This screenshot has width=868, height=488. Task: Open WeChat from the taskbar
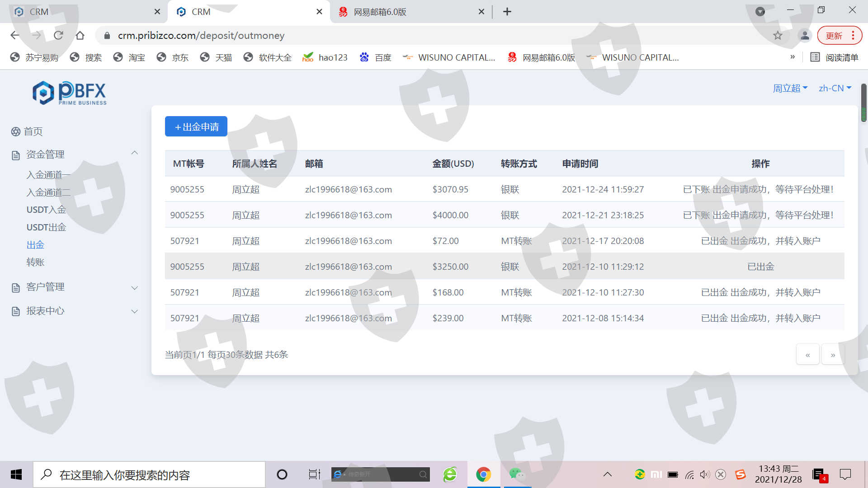pos(517,474)
